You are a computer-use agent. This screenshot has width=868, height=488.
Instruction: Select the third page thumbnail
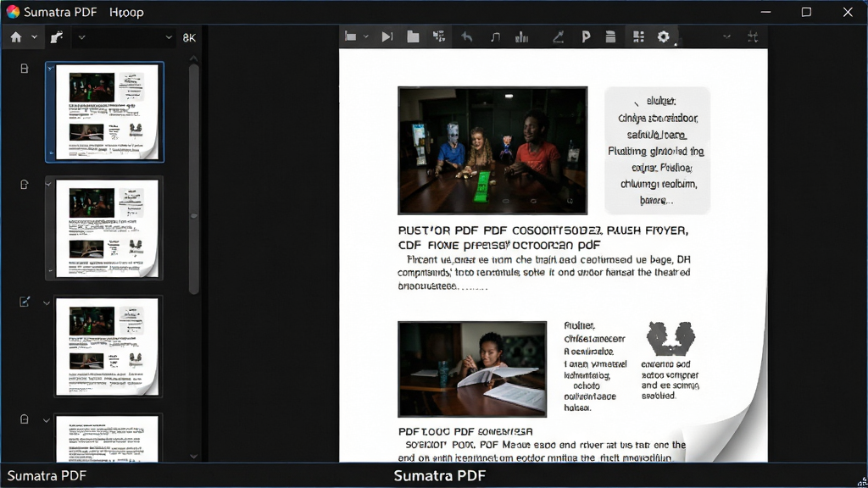click(x=108, y=347)
